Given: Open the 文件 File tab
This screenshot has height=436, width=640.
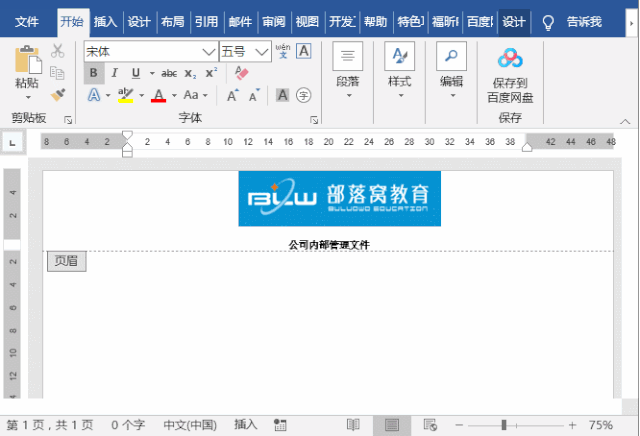Looking at the screenshot, I should tap(27, 22).
